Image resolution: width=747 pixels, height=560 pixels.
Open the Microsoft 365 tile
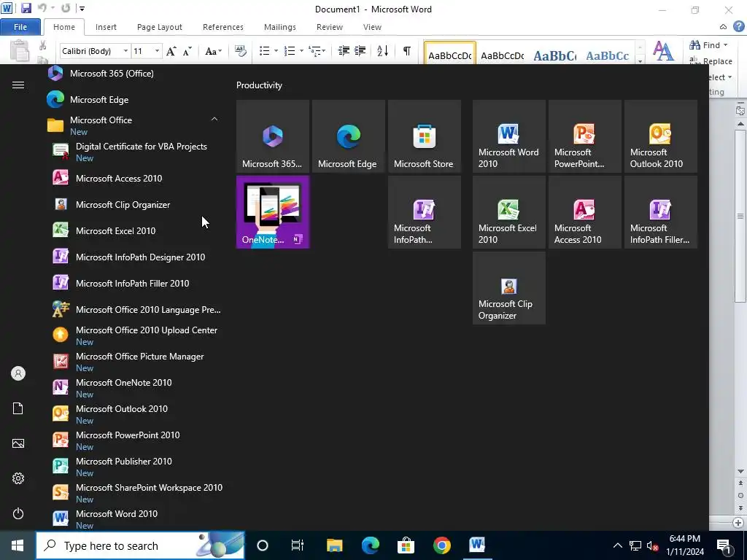tap(273, 136)
